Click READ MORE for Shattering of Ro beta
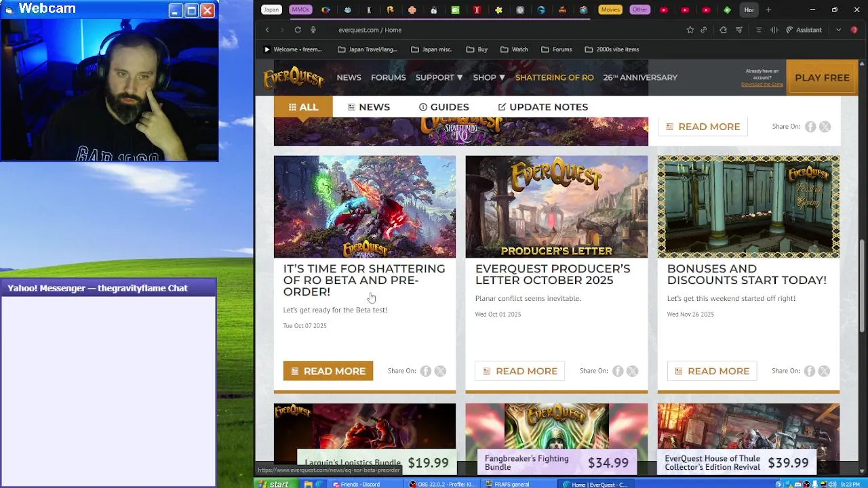The height and width of the screenshot is (488, 868). pyautogui.click(x=328, y=371)
